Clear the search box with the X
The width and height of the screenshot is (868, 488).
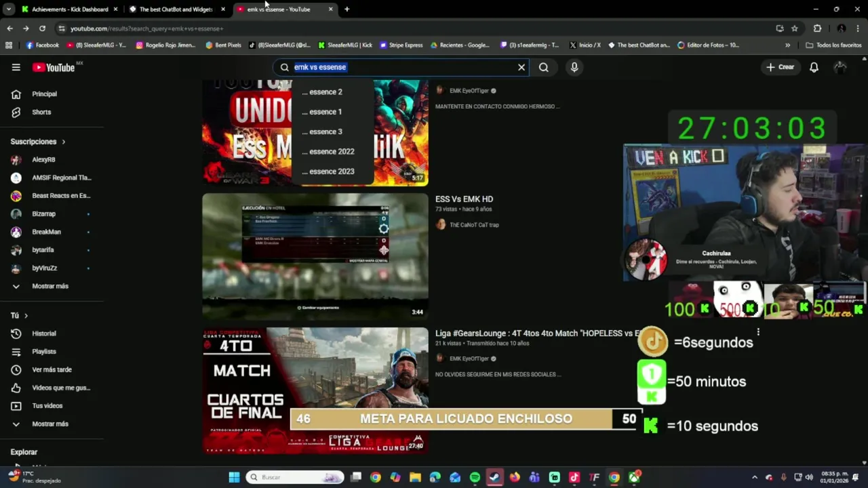[x=521, y=67]
